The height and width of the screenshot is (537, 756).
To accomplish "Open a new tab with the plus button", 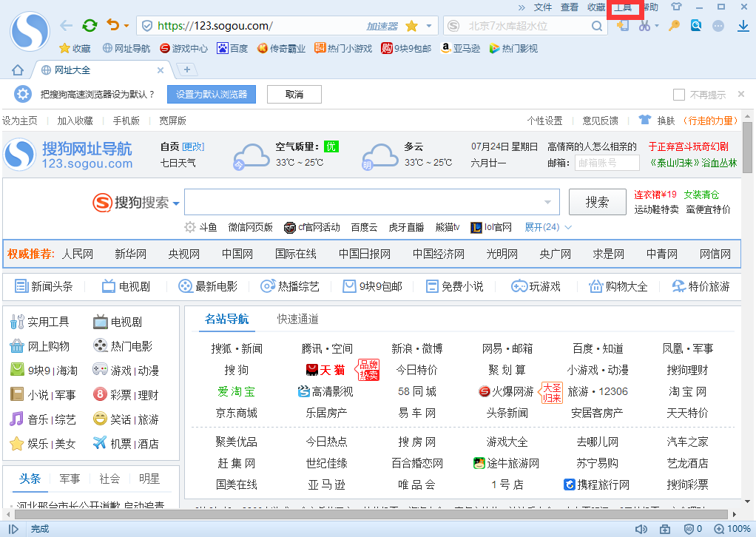I will coord(187,70).
